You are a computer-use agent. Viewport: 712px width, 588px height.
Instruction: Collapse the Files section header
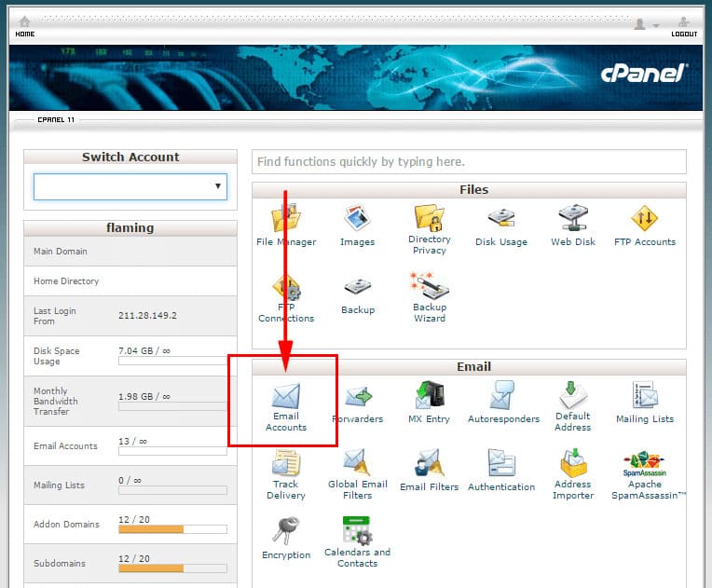(x=469, y=190)
